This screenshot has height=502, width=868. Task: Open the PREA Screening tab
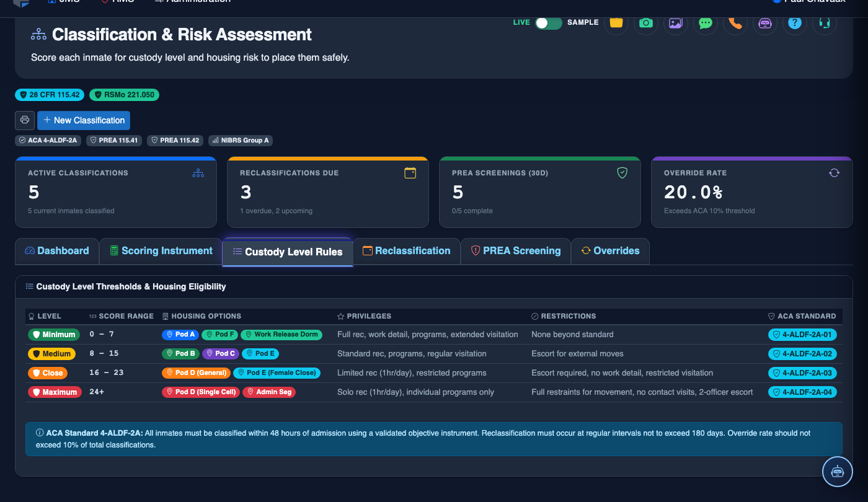516,251
